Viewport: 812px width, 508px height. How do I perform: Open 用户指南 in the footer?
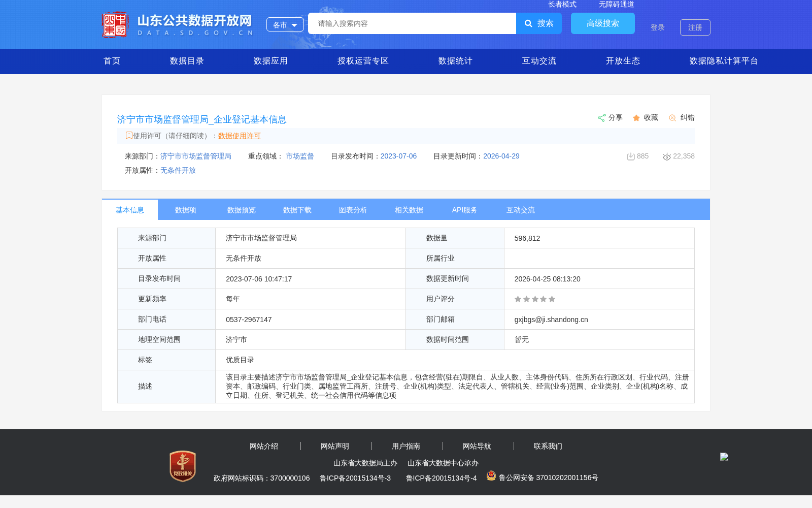tap(406, 446)
